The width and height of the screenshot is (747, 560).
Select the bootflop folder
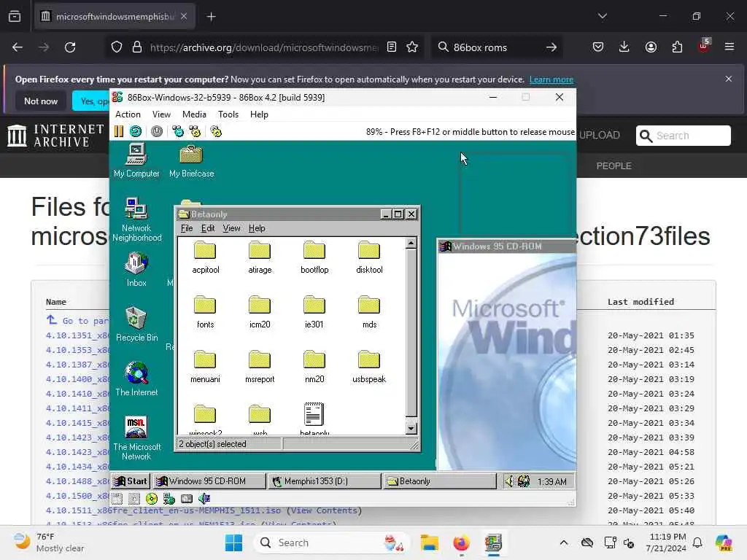pyautogui.click(x=314, y=257)
